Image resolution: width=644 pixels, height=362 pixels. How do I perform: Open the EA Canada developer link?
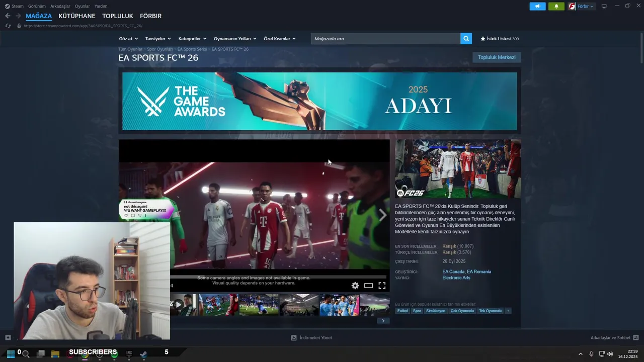point(453,271)
